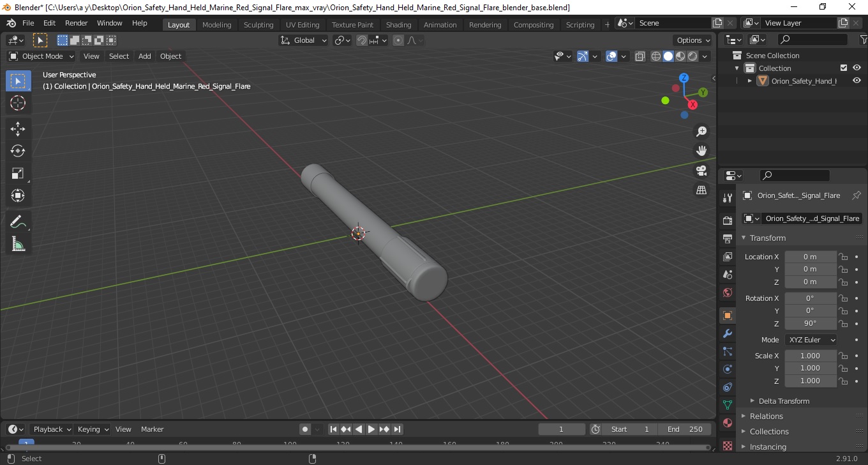
Task: Expand Orion_Safety_Hand object in outliner tree
Action: 750,81
